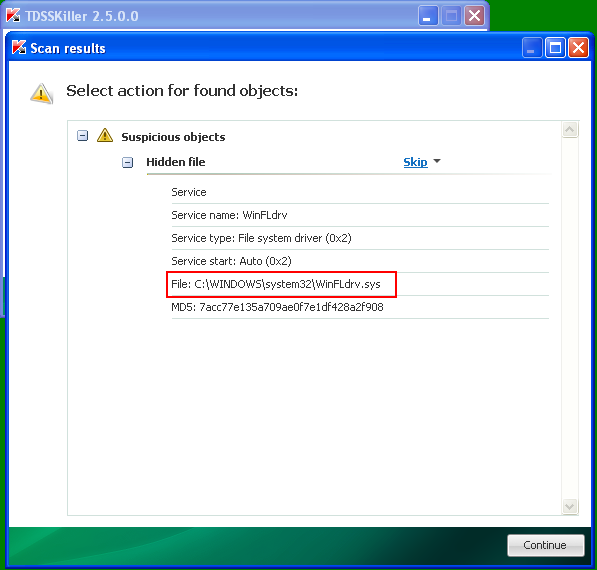597x570 pixels.
Task: Maximize the Scan results window
Action: (555, 48)
